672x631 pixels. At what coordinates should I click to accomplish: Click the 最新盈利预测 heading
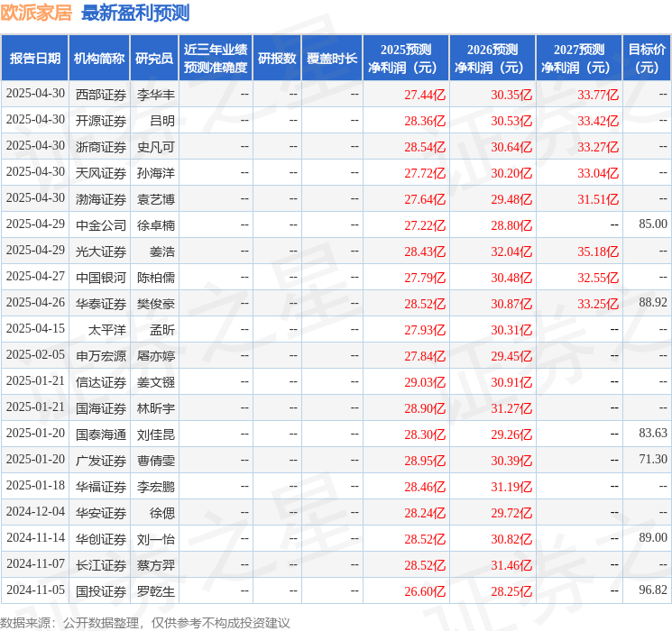point(135,13)
